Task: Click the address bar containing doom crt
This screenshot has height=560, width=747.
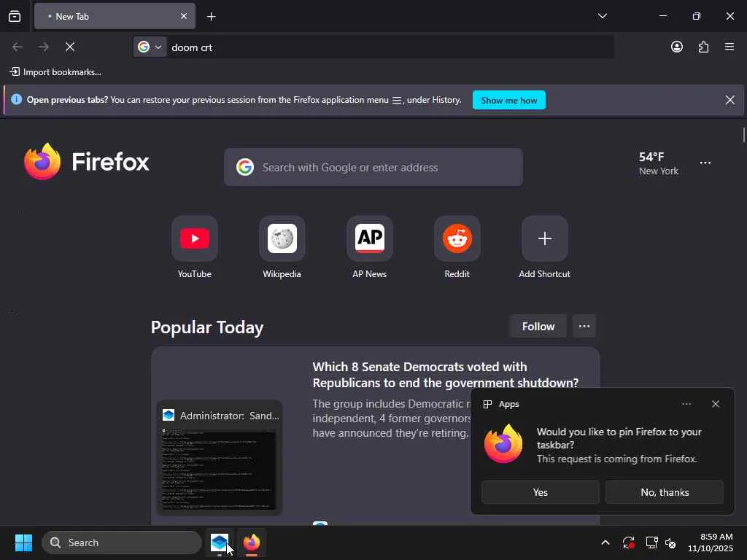Action: tap(390, 47)
